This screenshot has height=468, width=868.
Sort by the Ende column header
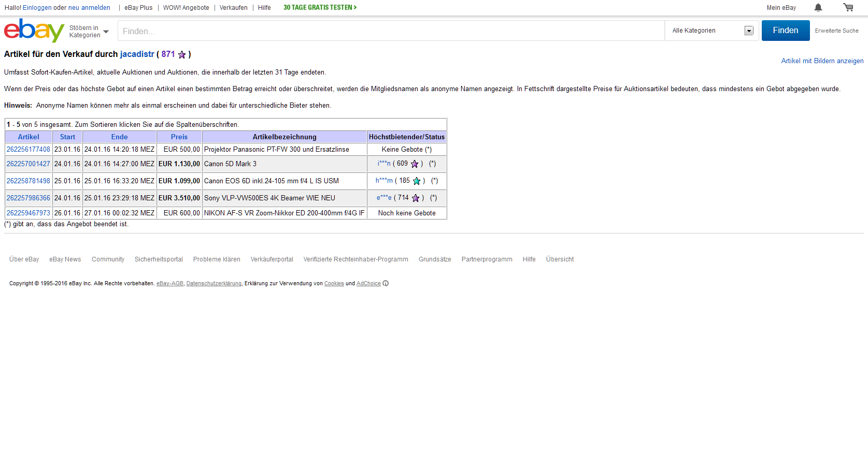point(119,137)
